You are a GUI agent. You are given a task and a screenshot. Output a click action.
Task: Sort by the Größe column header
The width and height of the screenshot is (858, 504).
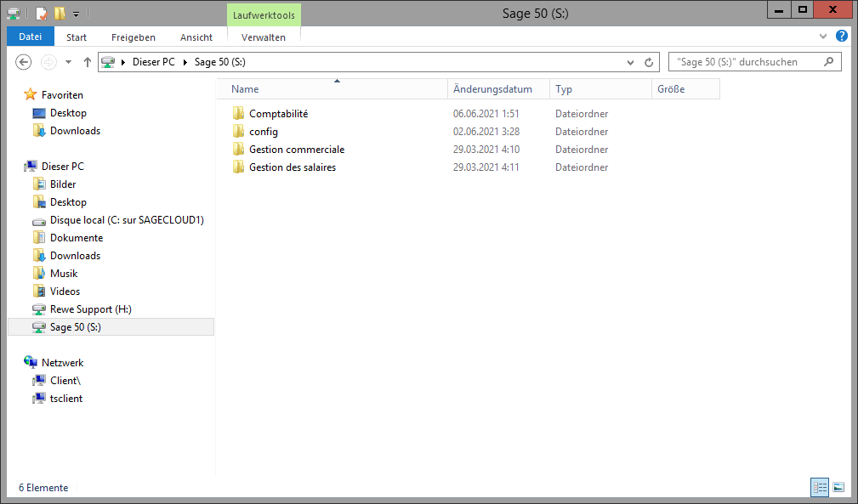pos(685,89)
